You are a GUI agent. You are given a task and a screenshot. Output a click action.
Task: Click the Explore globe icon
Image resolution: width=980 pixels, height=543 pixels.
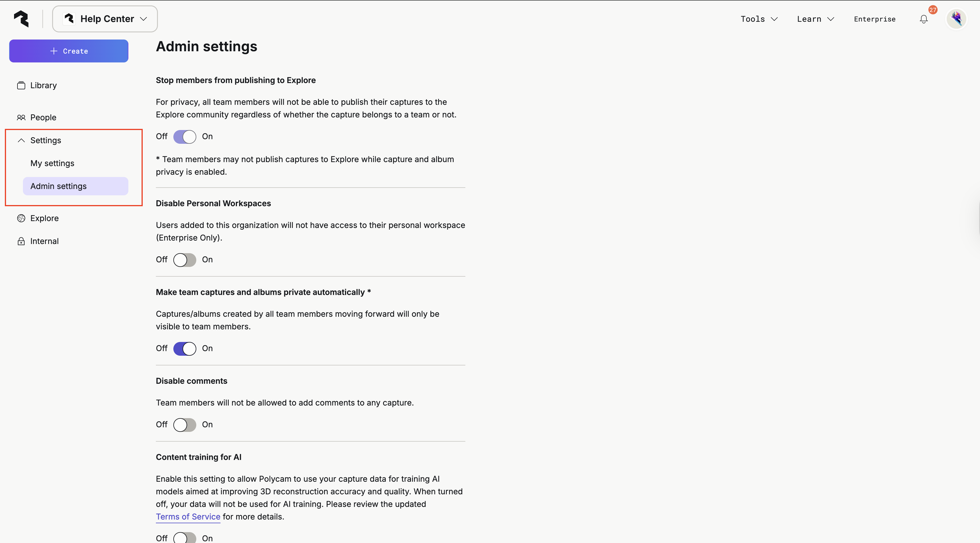coord(21,218)
